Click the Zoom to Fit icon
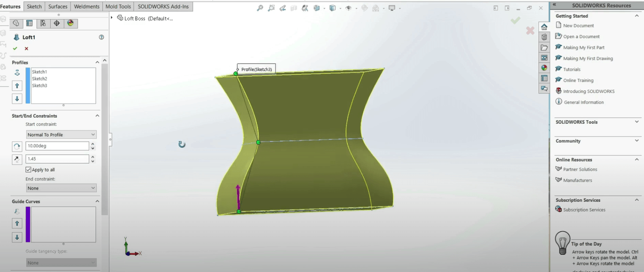Image resolution: width=644 pixels, height=272 pixels. pyautogui.click(x=260, y=8)
